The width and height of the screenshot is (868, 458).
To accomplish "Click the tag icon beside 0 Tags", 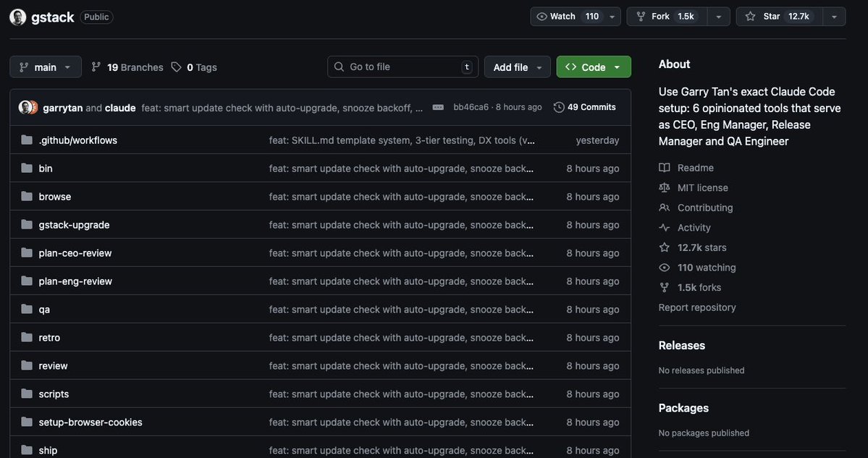I will click(x=176, y=67).
